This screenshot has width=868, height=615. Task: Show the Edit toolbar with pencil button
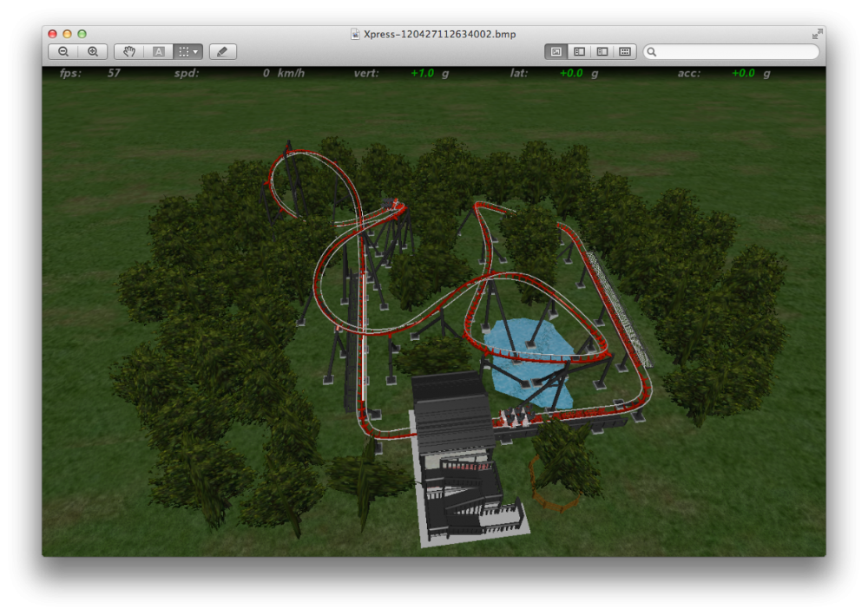pos(223,52)
